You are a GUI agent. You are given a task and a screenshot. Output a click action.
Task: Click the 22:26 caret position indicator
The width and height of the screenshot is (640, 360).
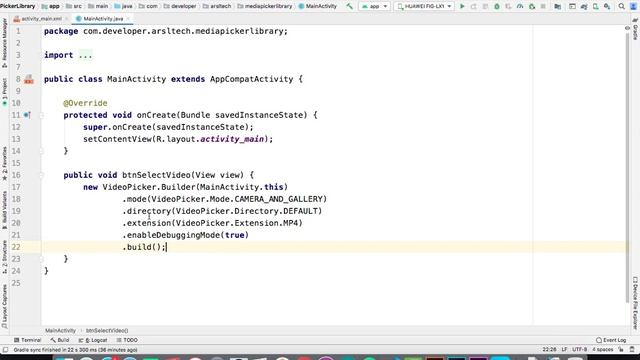pos(549,350)
